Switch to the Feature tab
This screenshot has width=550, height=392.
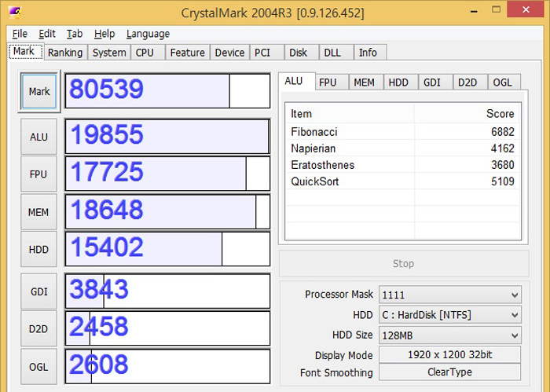187,53
